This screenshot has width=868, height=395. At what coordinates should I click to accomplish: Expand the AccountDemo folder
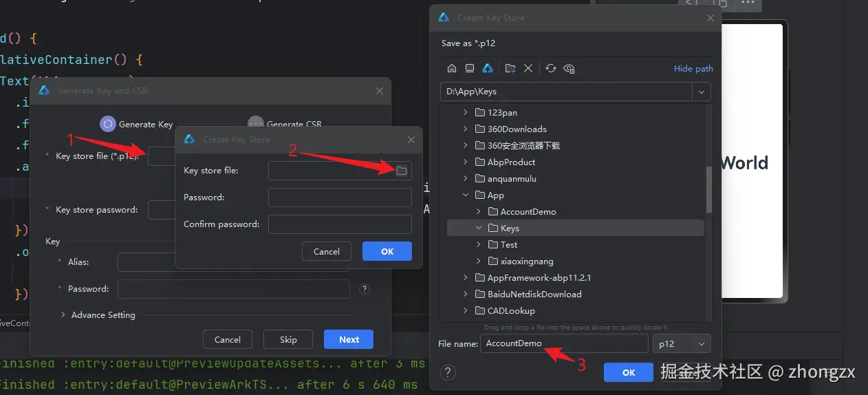click(x=479, y=212)
